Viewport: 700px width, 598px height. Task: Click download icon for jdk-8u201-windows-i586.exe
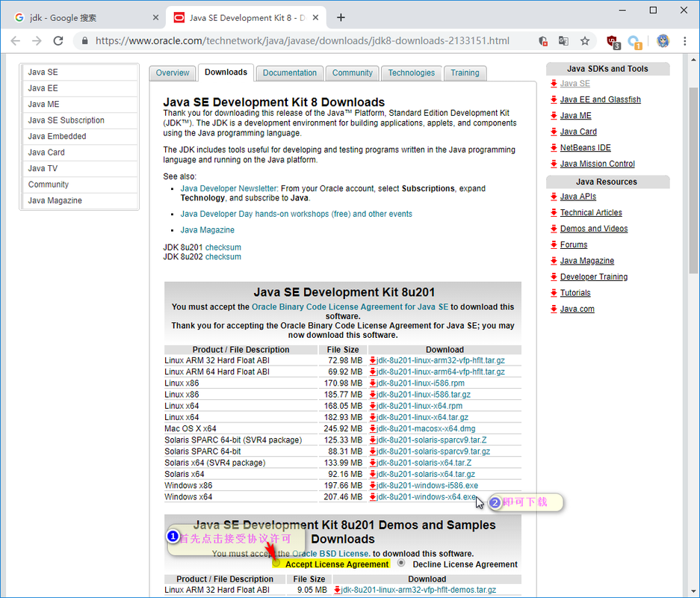tap(372, 485)
